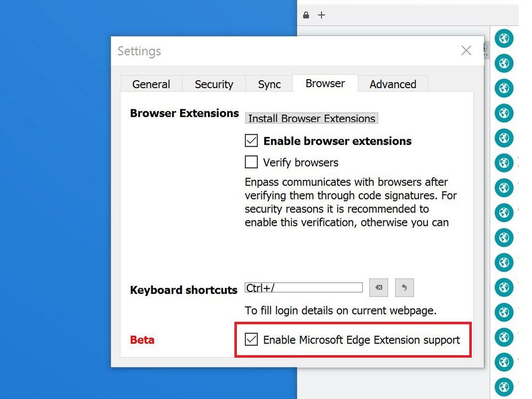Click the Install Browser Extensions button
This screenshot has height=399, width=532.
click(x=312, y=118)
